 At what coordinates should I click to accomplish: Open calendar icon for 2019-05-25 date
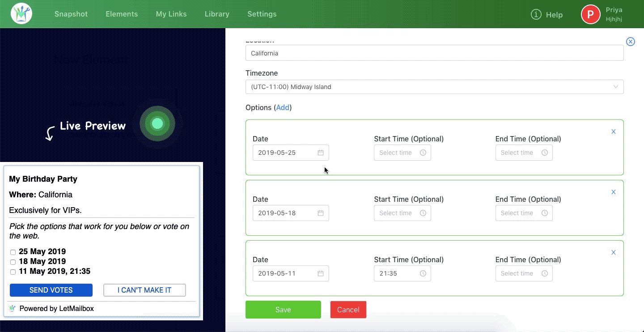(321, 153)
